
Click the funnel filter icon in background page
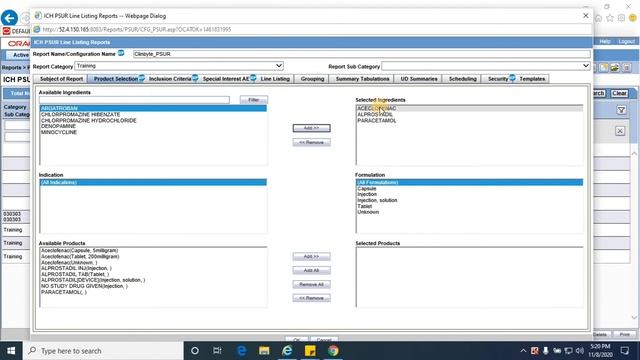621,110
